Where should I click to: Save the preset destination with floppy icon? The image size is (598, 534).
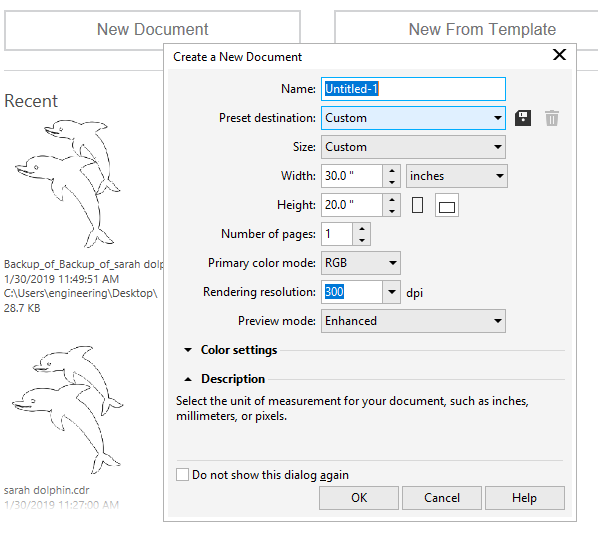coord(523,118)
